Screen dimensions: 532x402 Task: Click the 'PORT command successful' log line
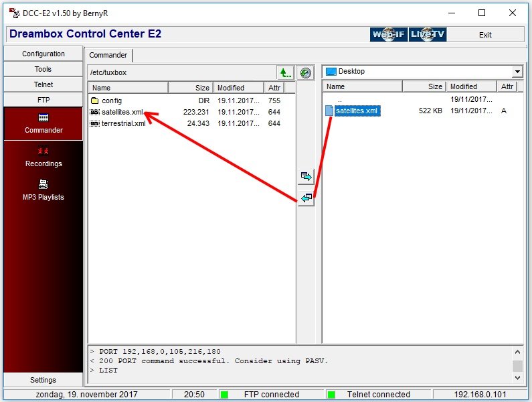click(209, 361)
